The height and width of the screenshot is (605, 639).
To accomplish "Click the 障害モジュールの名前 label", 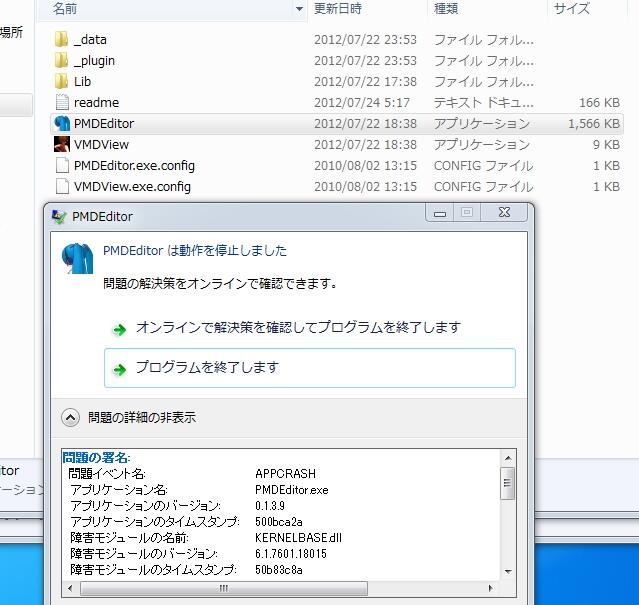I will pyautogui.click(x=129, y=537).
